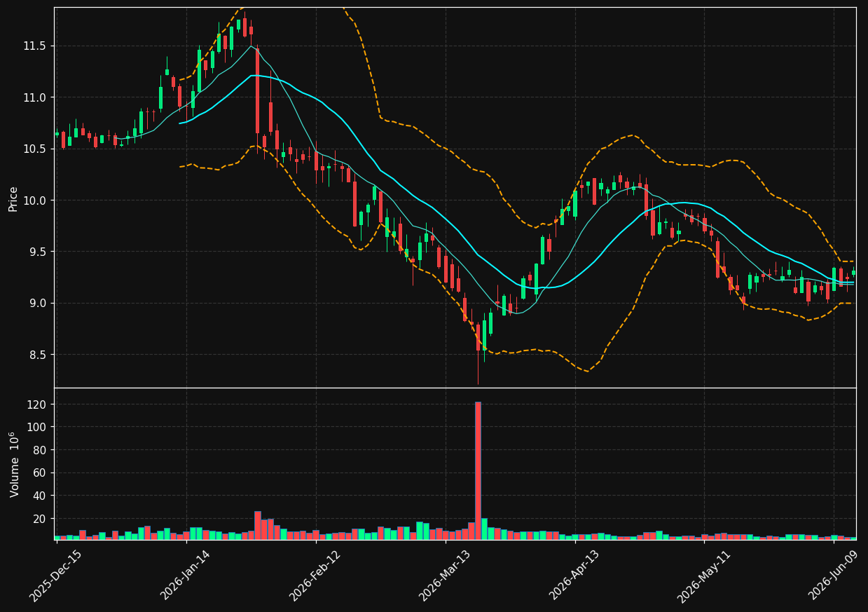Click the 2025-Dec-15 date label
The width and height of the screenshot is (868, 612).
(55, 576)
